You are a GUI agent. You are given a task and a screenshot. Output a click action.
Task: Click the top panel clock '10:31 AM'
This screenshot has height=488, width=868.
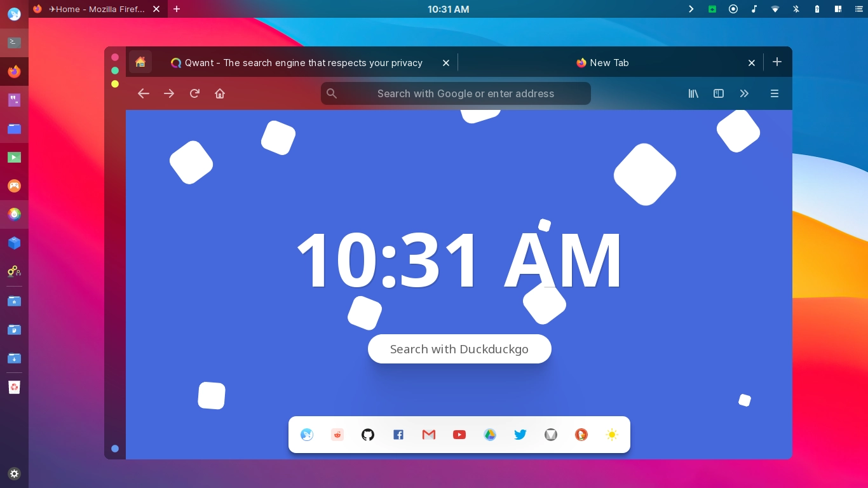tap(448, 9)
